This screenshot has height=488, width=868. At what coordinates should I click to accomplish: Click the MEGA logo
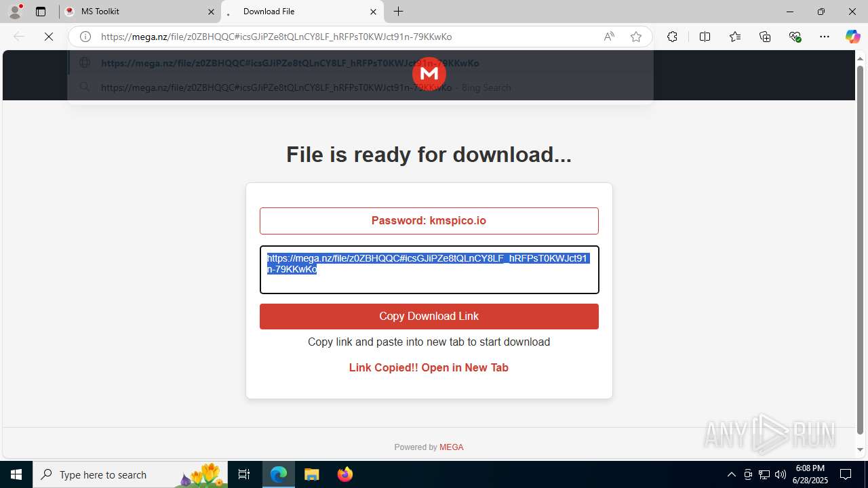click(x=429, y=73)
